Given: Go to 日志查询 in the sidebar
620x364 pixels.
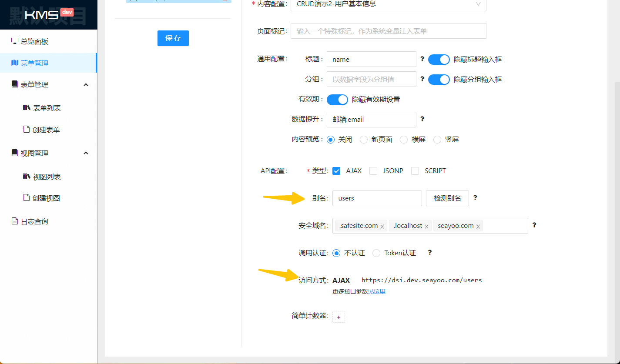Looking at the screenshot, I should [34, 222].
